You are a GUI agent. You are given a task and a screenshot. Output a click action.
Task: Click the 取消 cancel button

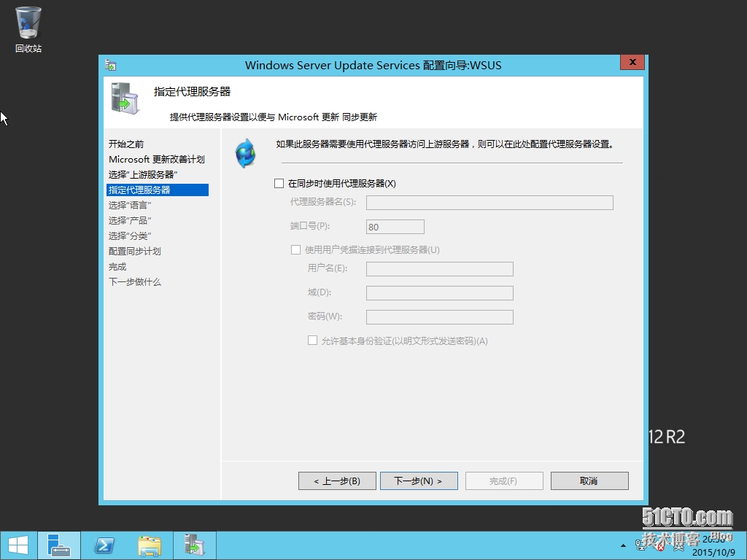coord(589,481)
